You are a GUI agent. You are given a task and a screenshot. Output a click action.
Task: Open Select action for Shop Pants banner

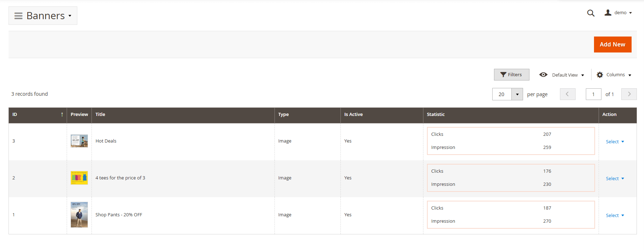point(615,216)
